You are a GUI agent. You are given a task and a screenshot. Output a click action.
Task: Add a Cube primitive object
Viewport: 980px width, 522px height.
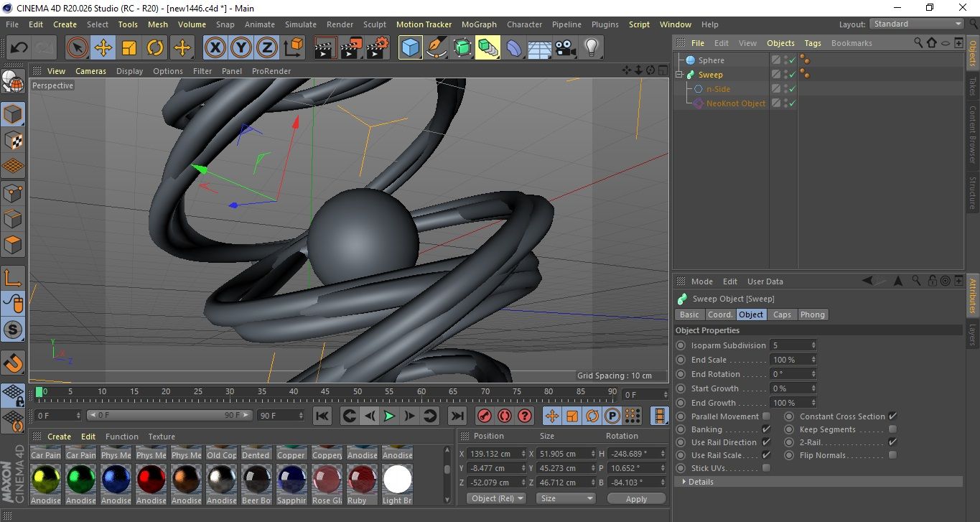tap(410, 48)
